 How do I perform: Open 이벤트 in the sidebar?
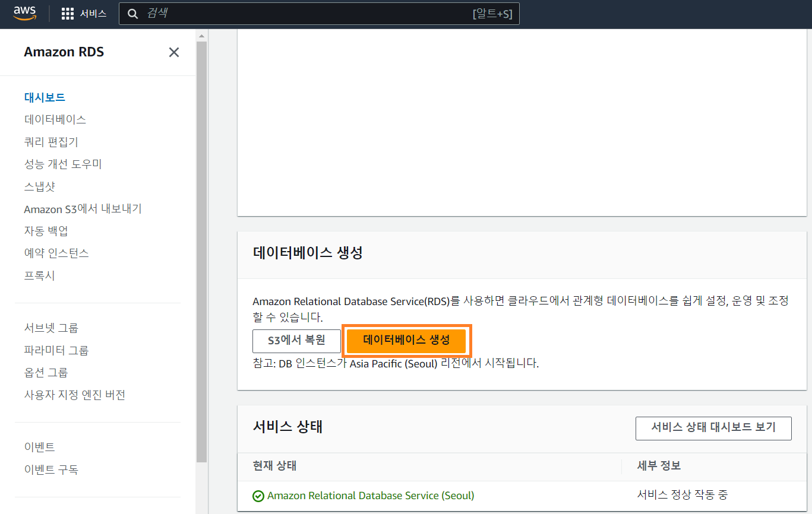tap(39, 447)
